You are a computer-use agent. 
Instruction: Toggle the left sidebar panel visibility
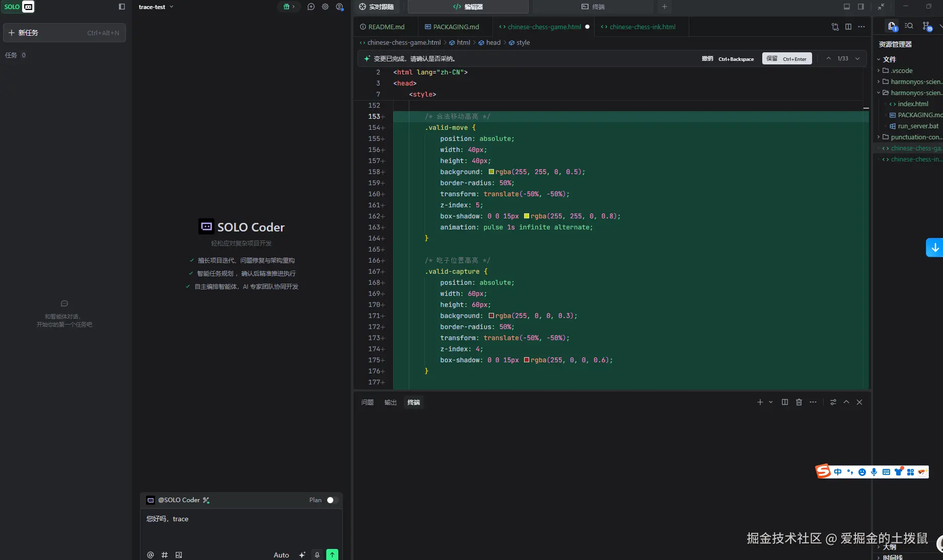point(122,7)
